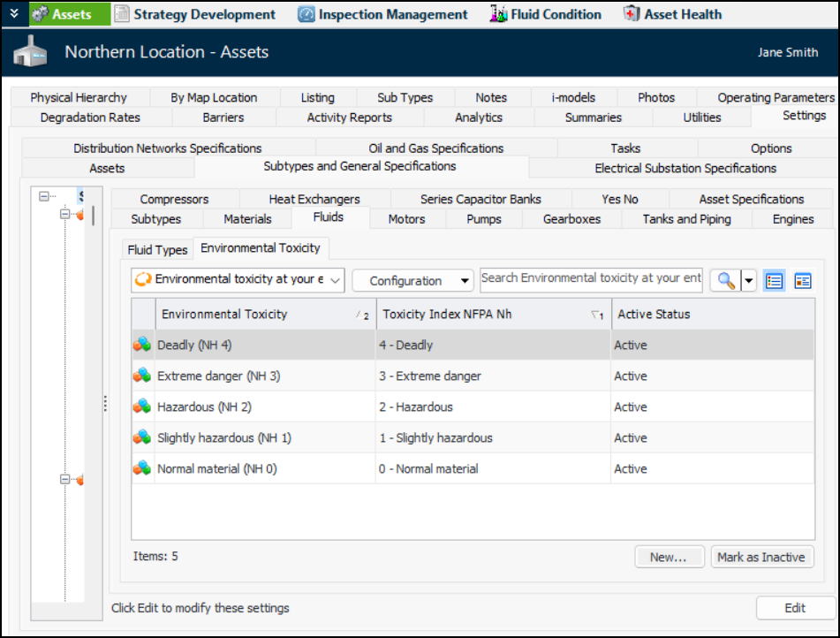Switch to card view toggle button
840x638 pixels.
coord(802,281)
